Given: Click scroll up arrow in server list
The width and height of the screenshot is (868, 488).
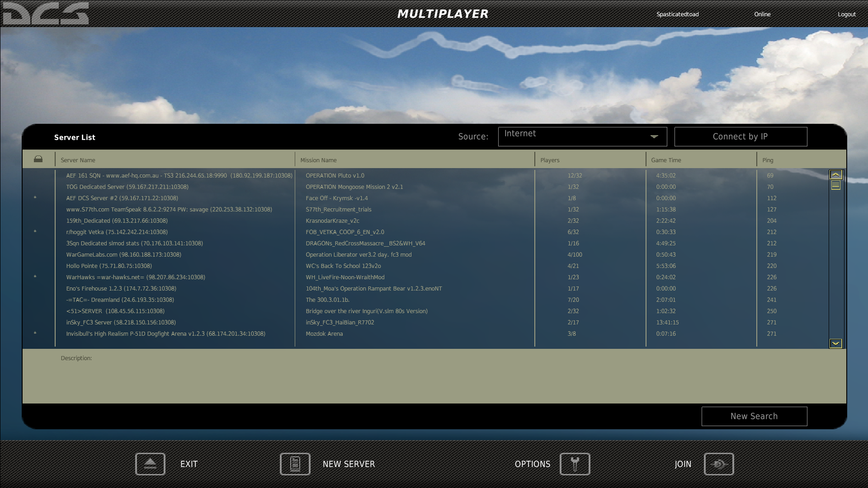Looking at the screenshot, I should coord(835,174).
